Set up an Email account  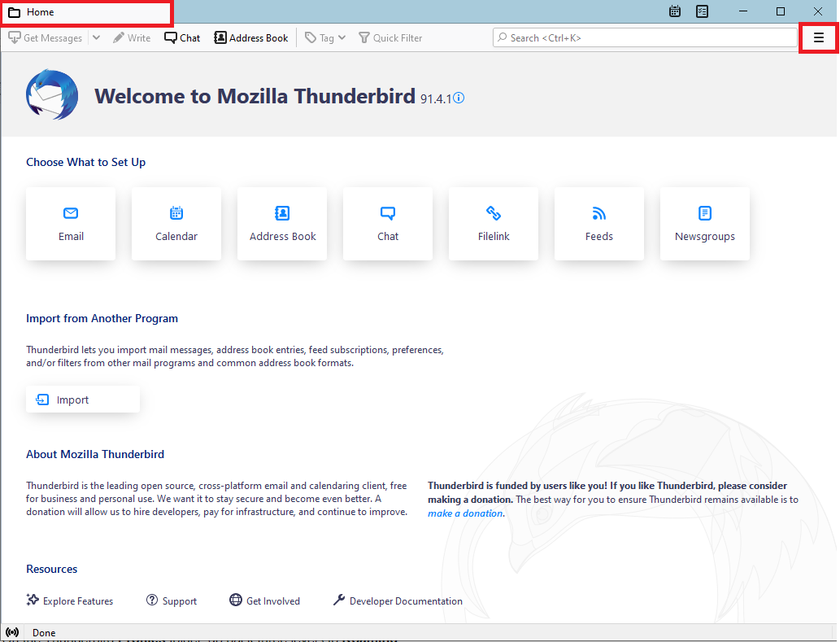coord(71,224)
